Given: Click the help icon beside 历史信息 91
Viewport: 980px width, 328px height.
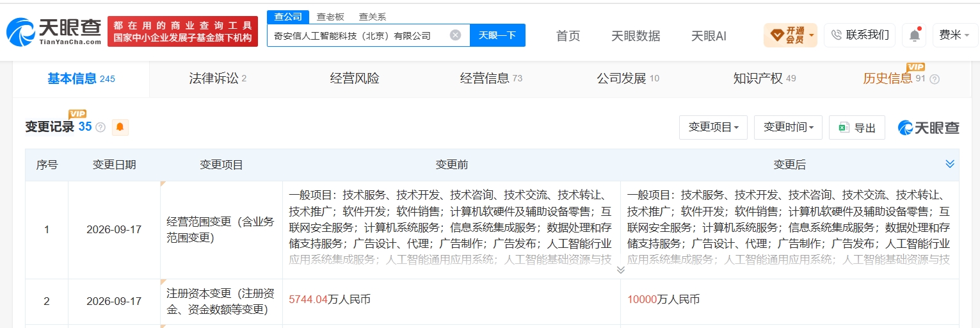Looking at the screenshot, I should pyautogui.click(x=935, y=79).
